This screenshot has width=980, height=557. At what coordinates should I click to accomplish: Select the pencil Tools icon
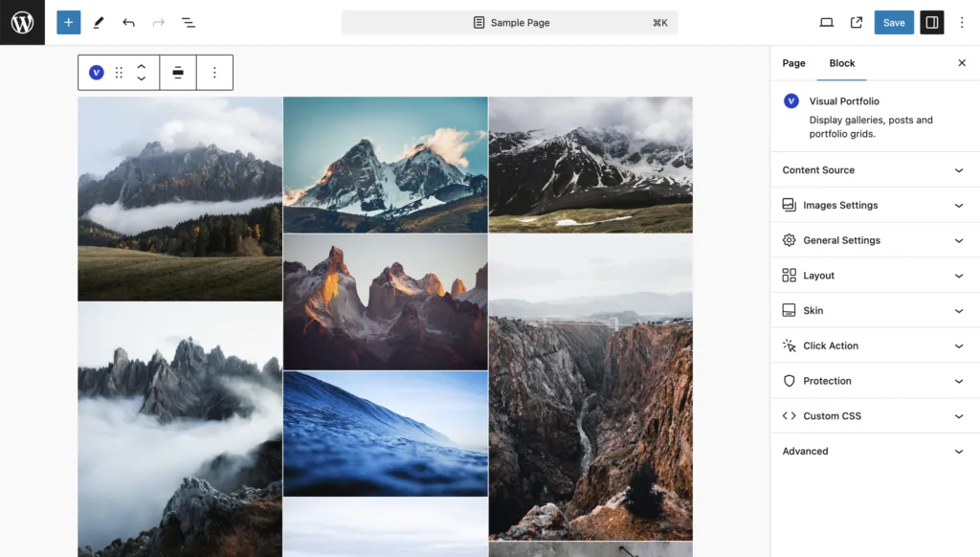coord(99,22)
